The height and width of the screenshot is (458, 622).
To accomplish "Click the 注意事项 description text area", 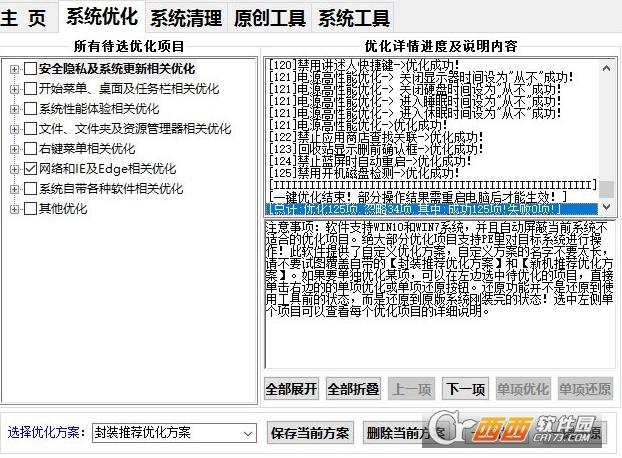I will (440, 294).
